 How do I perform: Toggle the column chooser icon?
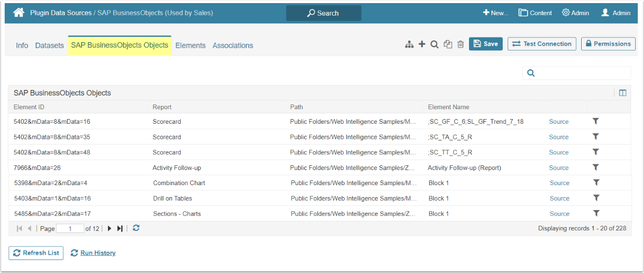[x=623, y=93]
